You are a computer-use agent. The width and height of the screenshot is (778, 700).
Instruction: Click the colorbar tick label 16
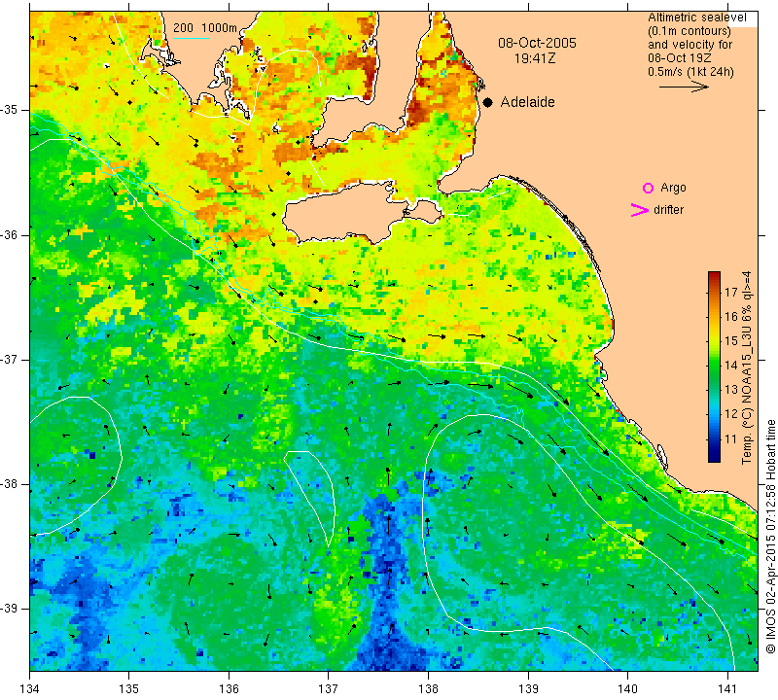pyautogui.click(x=731, y=317)
